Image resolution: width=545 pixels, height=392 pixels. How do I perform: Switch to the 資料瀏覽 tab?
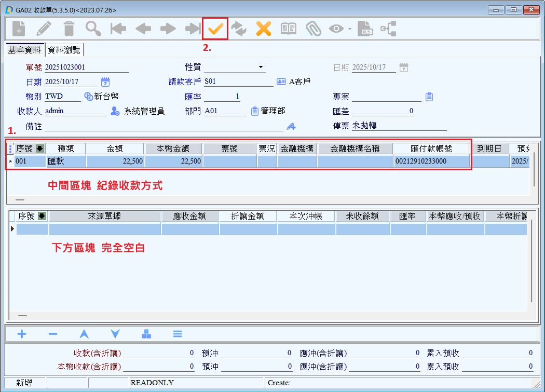click(64, 50)
